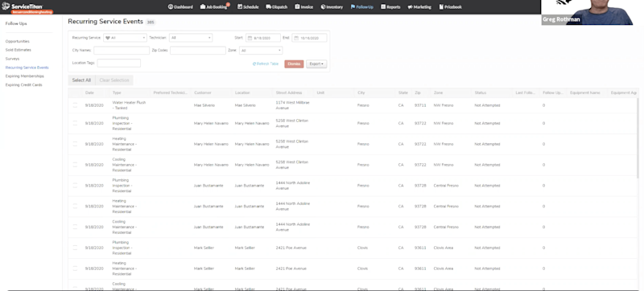Image resolution: width=644 pixels, height=291 pixels.
Task: Tick checkbox for Juan Bustamante Cooling Maintenance
Action: pyautogui.click(x=75, y=227)
